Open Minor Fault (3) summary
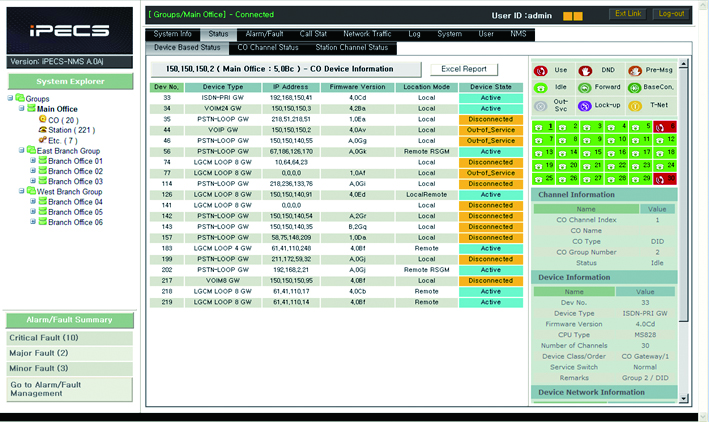The image size is (709, 422). [70, 369]
